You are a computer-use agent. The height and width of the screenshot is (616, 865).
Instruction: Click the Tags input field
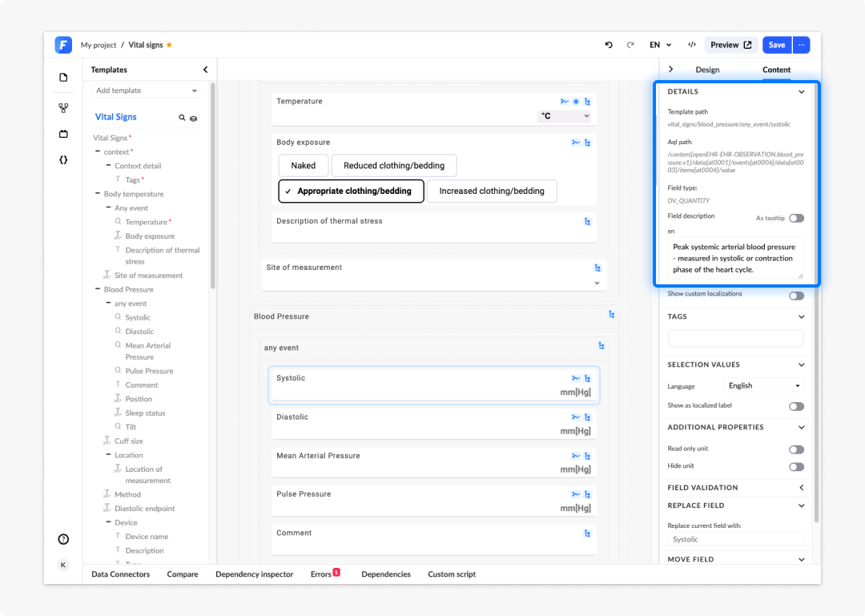[x=735, y=338]
